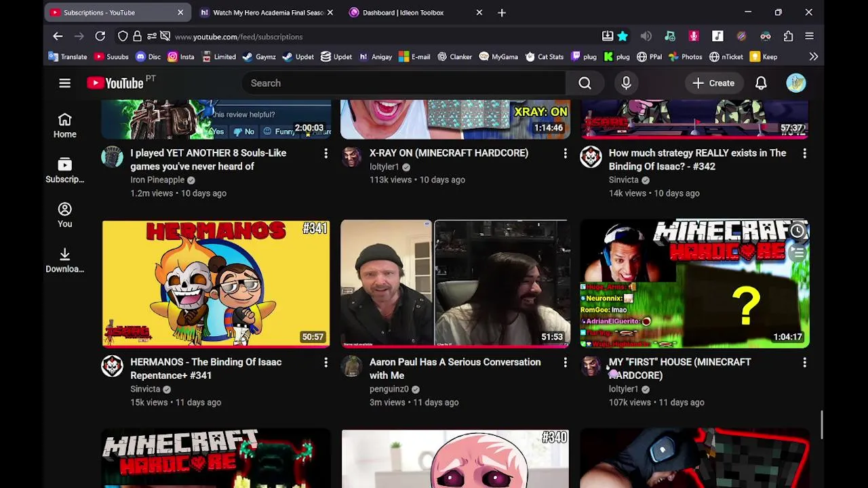Open the browser application menu
The height and width of the screenshot is (488, 868).
(x=809, y=36)
